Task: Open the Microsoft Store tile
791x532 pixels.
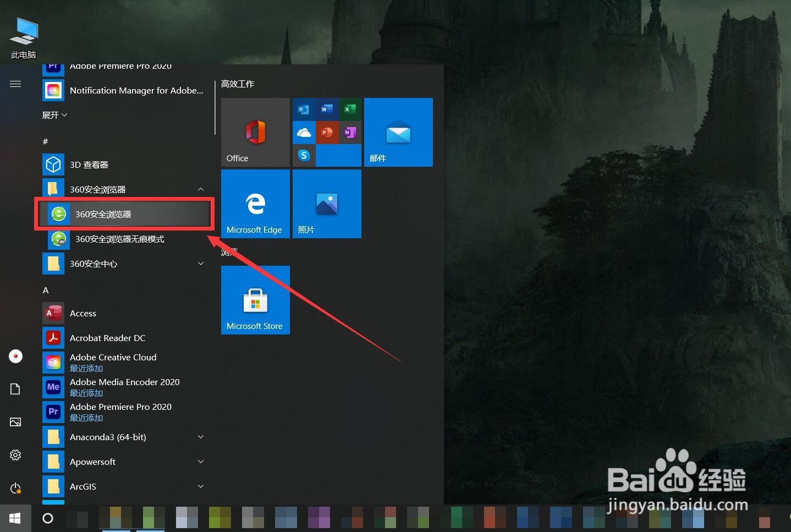Action: point(255,300)
